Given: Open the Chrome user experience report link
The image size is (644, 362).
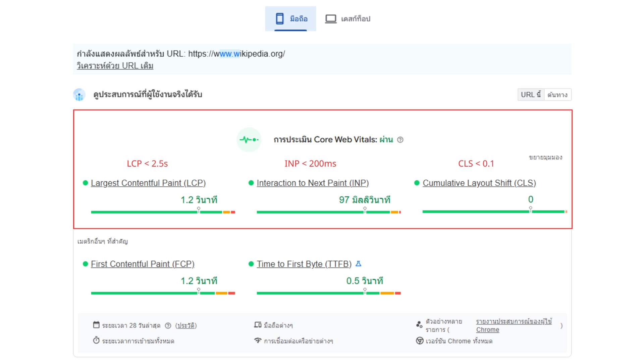Looking at the screenshot, I should coord(514,325).
